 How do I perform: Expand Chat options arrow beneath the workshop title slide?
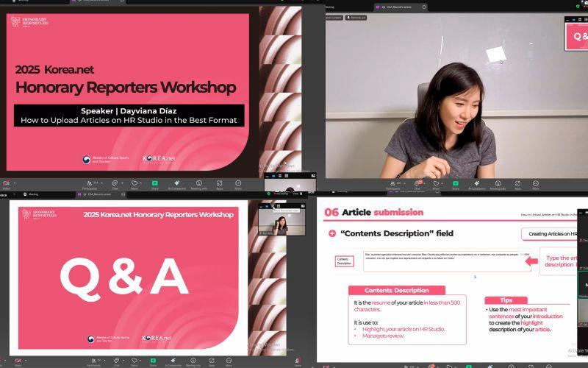pos(121,183)
